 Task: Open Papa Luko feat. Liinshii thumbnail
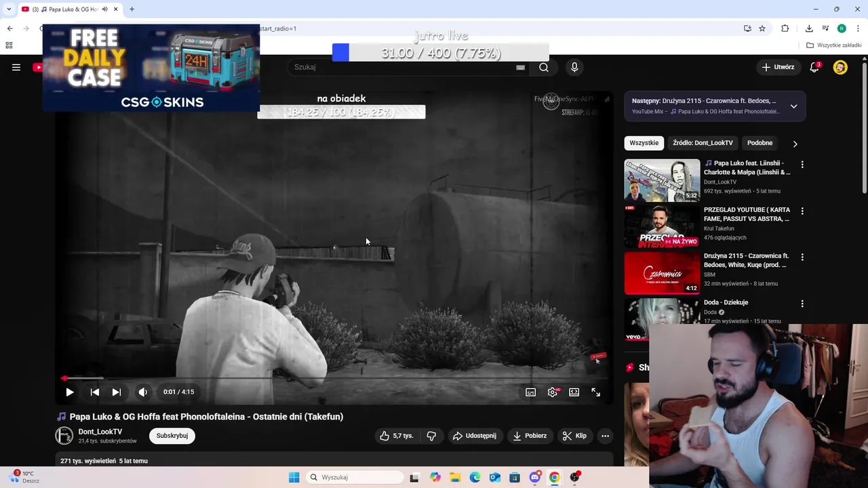662,180
